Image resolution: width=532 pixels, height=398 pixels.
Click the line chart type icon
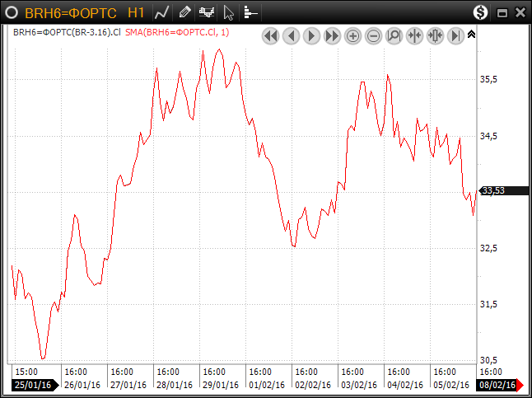pos(162,12)
